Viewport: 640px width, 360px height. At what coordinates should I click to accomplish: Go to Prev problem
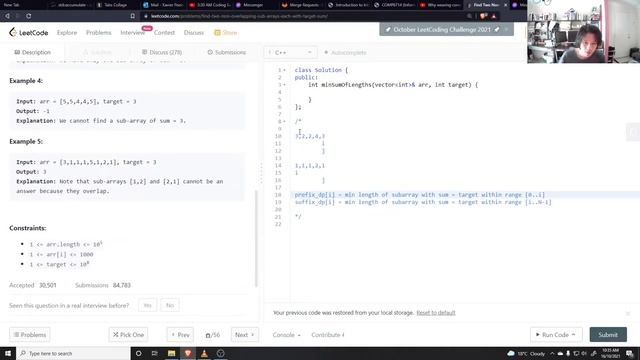tap(180, 335)
